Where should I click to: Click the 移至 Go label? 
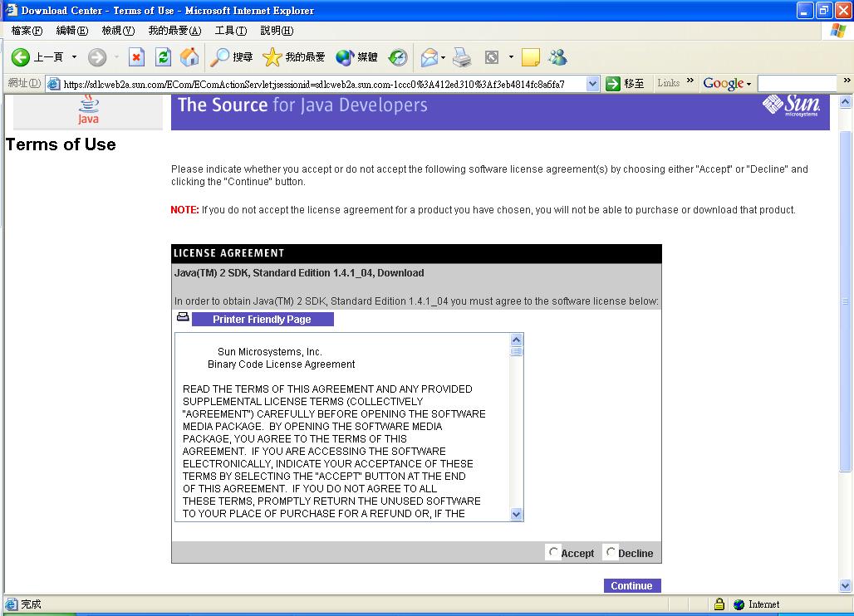pyautogui.click(x=634, y=84)
